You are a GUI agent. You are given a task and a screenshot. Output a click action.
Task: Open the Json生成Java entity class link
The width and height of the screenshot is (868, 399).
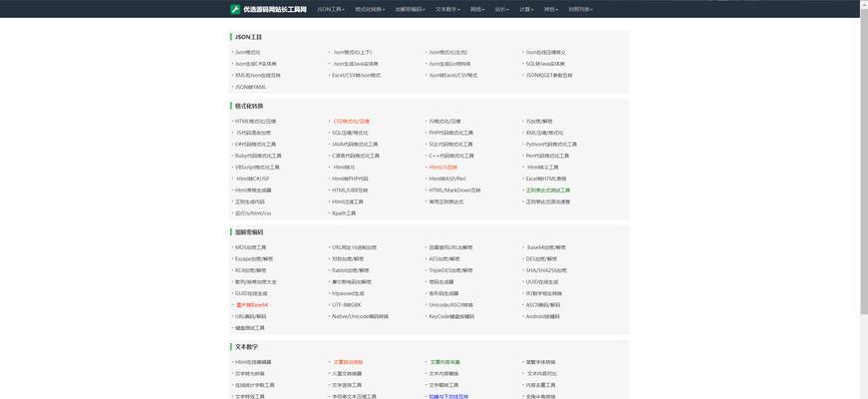(356, 64)
